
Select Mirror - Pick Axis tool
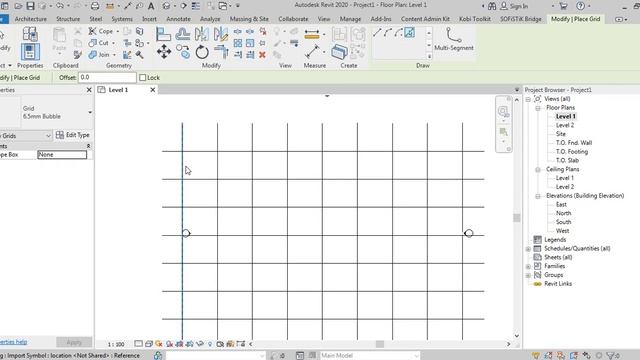click(x=202, y=34)
